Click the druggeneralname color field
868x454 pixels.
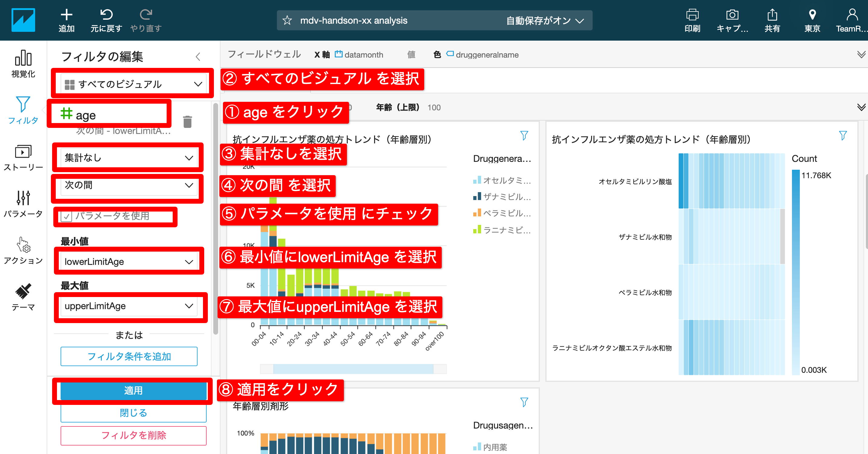pyautogui.click(x=482, y=55)
